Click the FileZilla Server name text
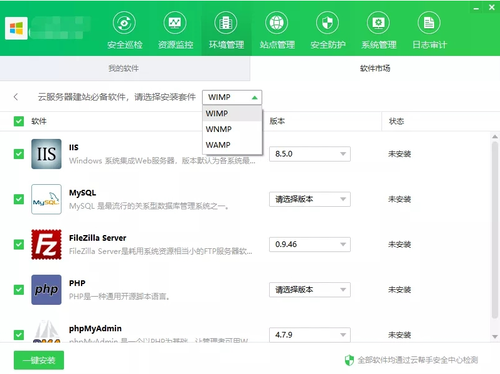The width and height of the screenshot is (500, 374). tap(98, 238)
